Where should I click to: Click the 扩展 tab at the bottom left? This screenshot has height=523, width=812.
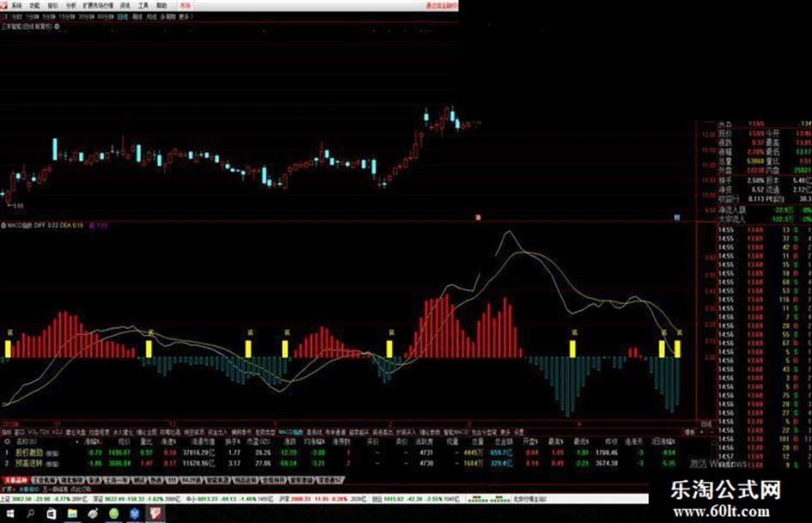pyautogui.click(x=9, y=490)
